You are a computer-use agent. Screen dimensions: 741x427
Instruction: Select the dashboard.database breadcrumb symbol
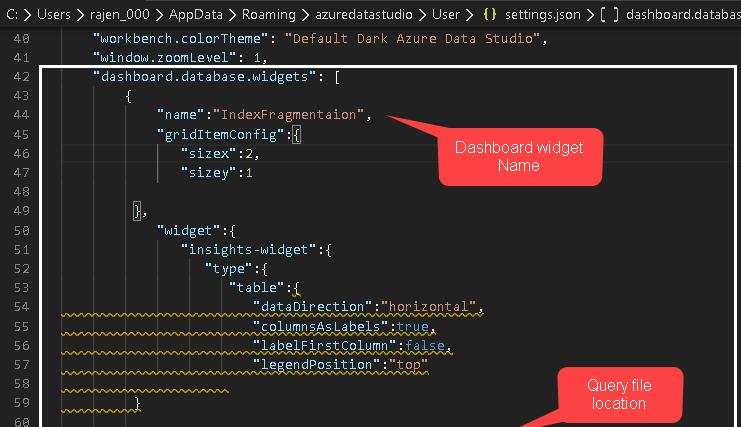coord(683,15)
